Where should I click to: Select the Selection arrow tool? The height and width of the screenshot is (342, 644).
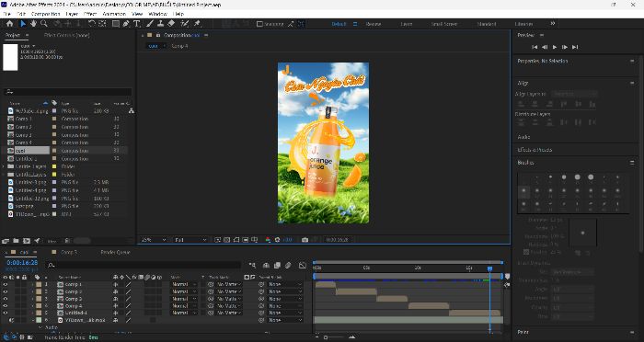(23, 24)
